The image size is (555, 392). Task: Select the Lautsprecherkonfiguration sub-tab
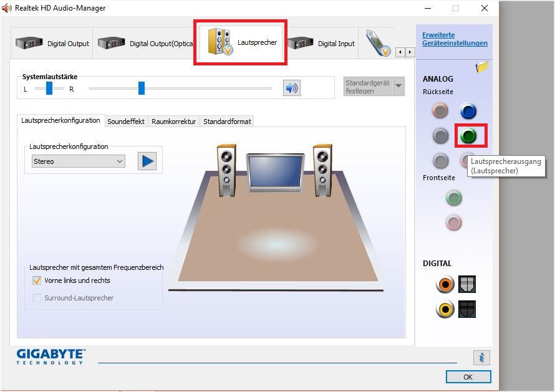[60, 120]
